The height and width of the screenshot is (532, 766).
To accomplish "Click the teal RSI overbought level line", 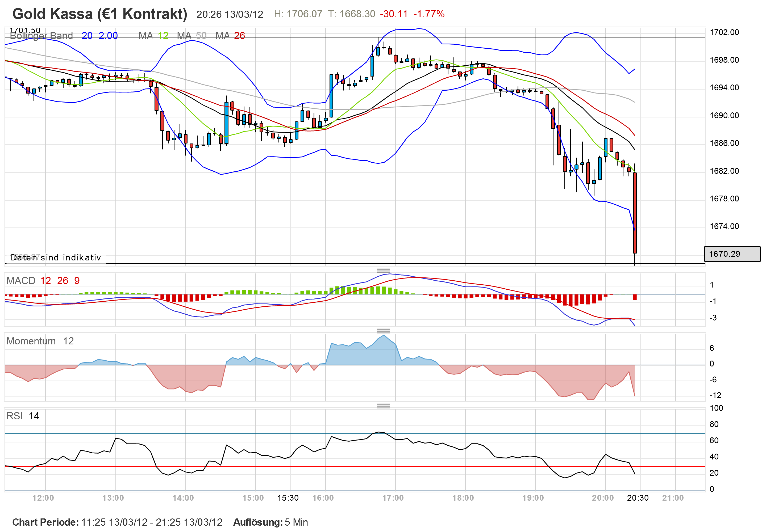I will click(x=200, y=434).
